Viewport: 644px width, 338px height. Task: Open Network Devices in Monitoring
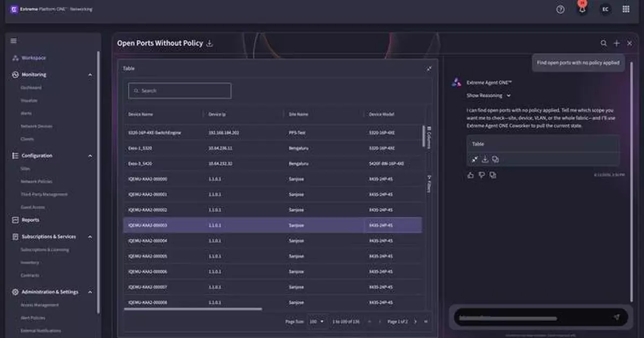point(36,126)
